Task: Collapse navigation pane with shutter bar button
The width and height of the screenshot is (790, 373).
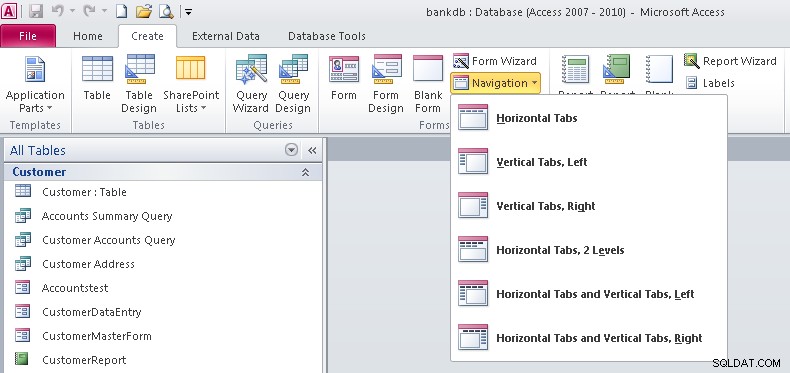Action: [312, 150]
